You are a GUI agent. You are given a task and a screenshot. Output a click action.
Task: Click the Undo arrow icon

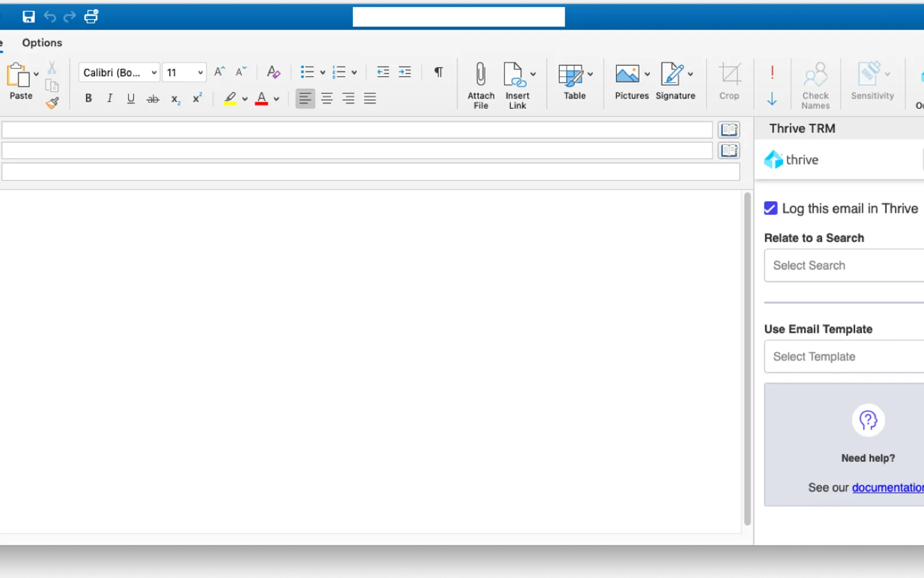(x=50, y=17)
